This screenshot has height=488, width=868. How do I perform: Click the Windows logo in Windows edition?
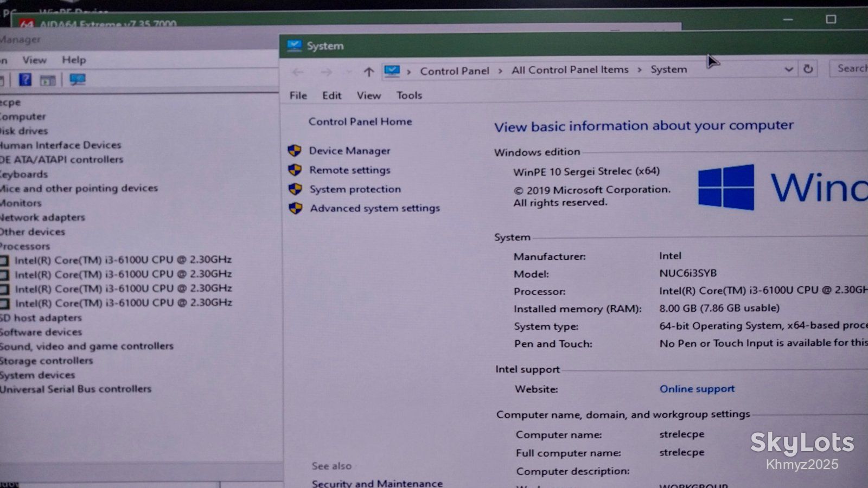[726, 187]
